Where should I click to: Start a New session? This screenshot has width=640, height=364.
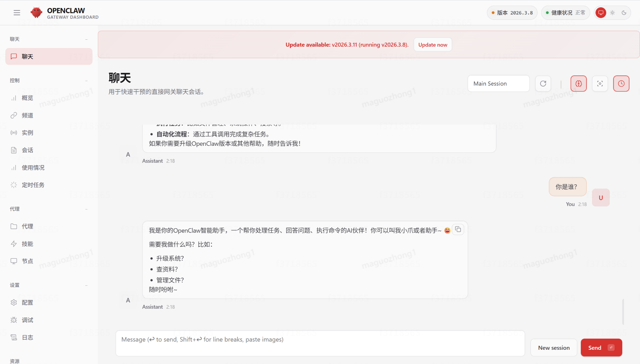pos(554,348)
